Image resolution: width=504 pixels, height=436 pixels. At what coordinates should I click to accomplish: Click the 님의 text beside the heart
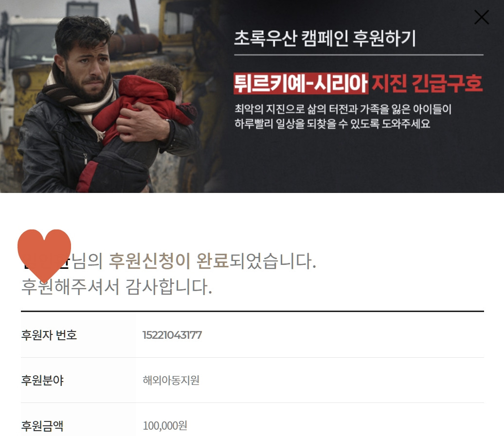87,261
